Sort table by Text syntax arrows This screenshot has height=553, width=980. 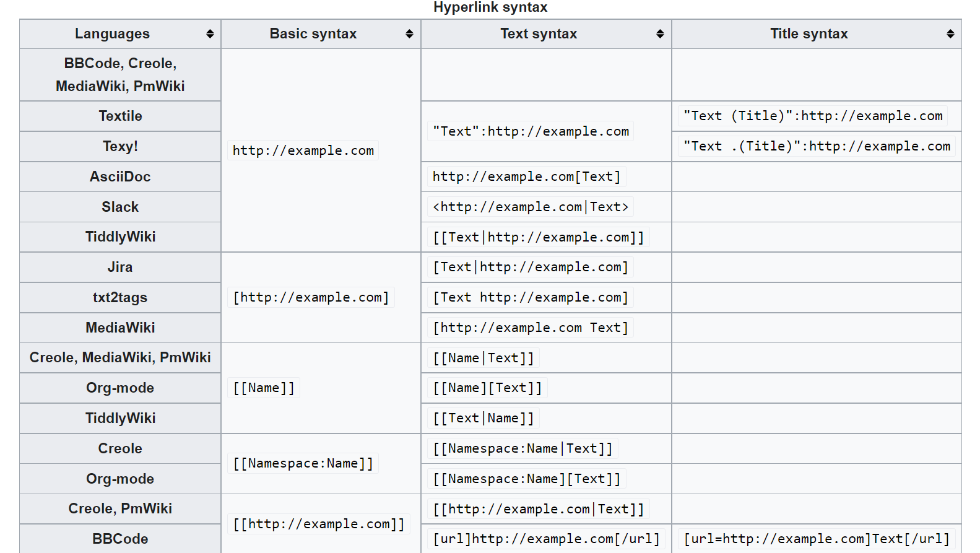pos(660,34)
